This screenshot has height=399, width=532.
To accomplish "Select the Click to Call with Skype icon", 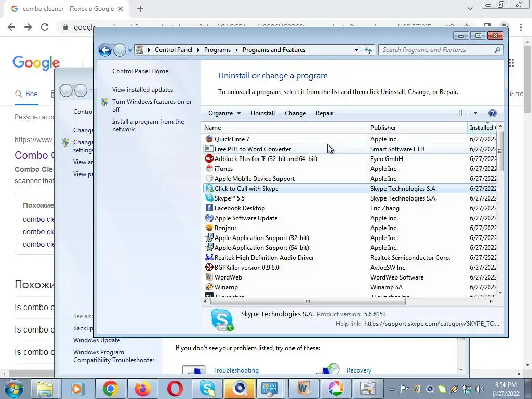I will tap(209, 188).
